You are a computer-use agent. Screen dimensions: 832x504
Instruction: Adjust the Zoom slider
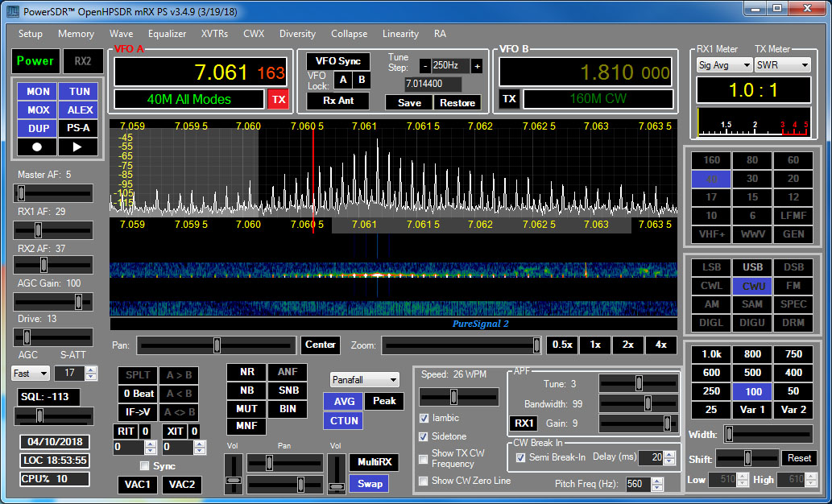click(x=462, y=345)
